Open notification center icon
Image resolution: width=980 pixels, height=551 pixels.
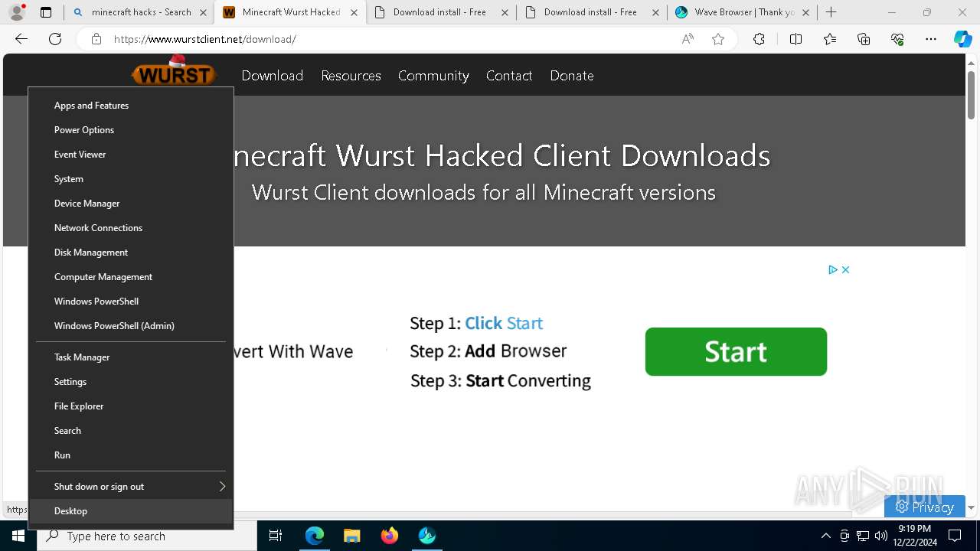(x=955, y=536)
